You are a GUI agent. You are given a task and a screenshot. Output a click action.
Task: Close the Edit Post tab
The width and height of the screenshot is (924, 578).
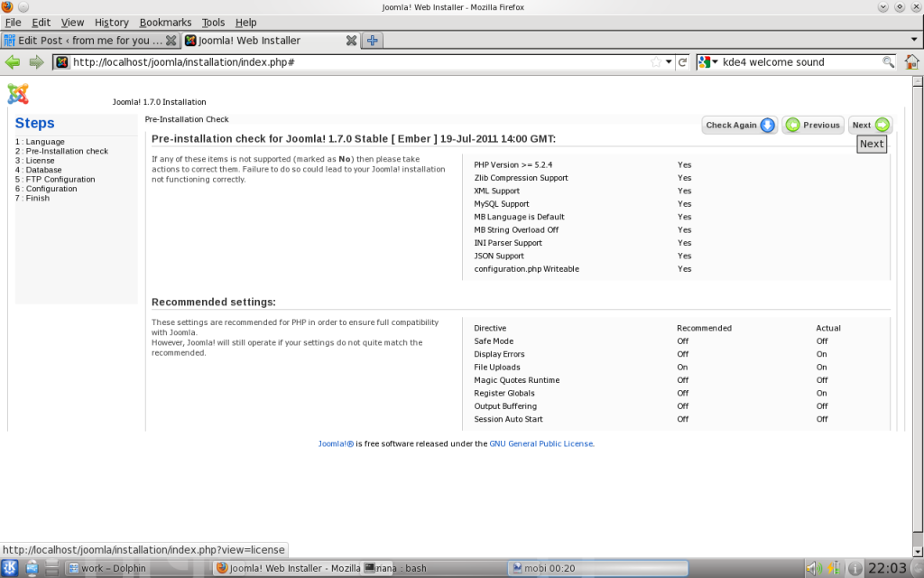tap(171, 40)
